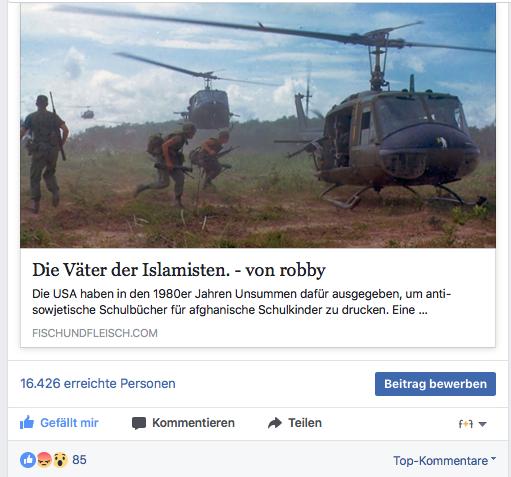
Task: Click the blue Like reaction emoji
Action: point(28,460)
